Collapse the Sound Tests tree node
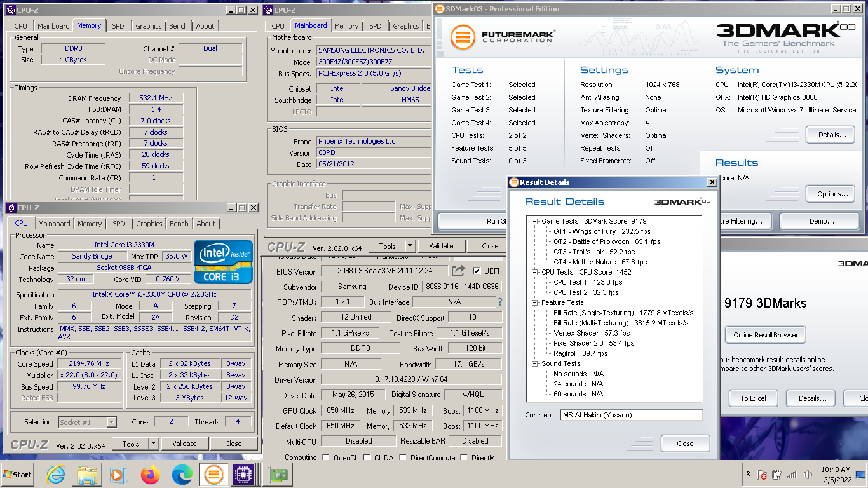 (x=534, y=363)
